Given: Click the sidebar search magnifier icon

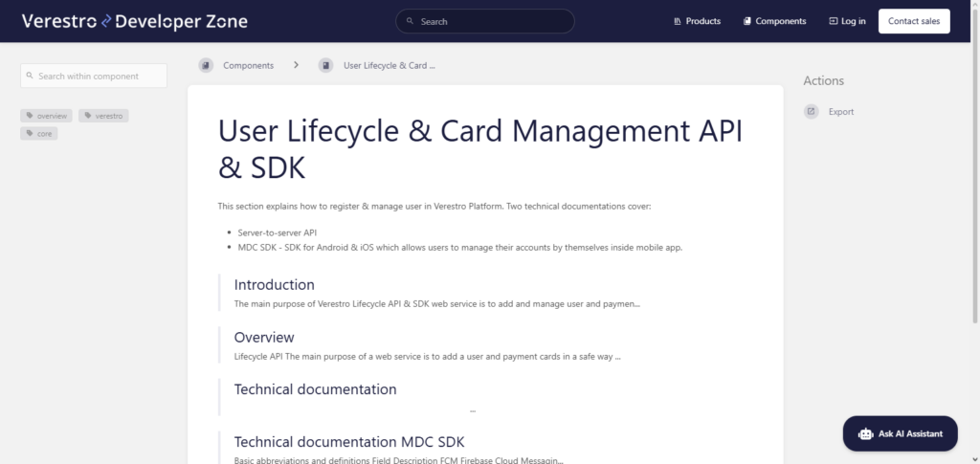Looking at the screenshot, I should click(30, 76).
